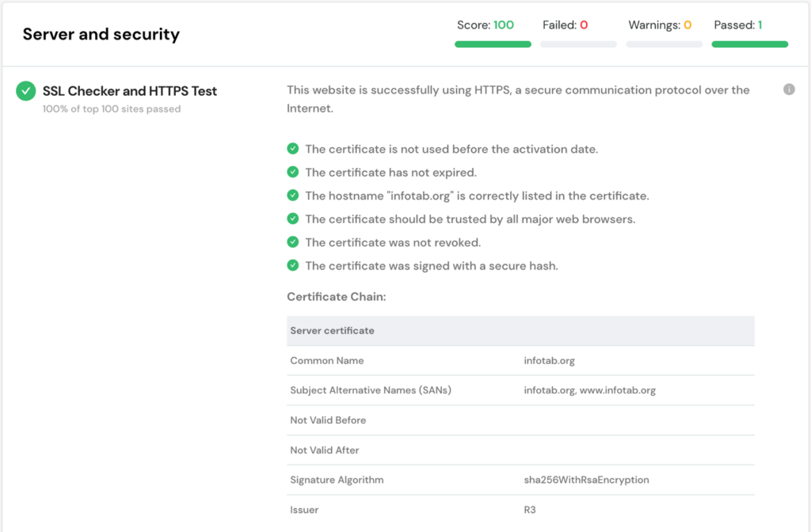
Task: Click the 'Server and security' heading
Action: 101,35
